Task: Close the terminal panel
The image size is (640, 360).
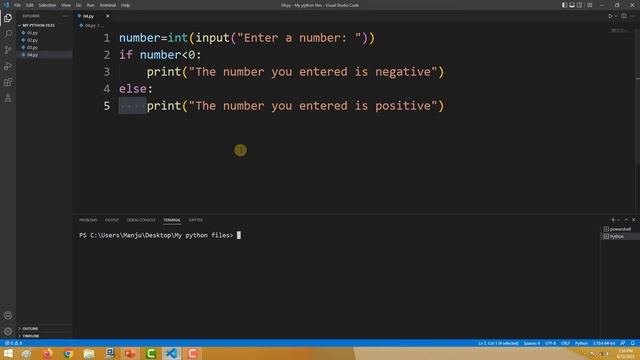Action: [x=633, y=220]
